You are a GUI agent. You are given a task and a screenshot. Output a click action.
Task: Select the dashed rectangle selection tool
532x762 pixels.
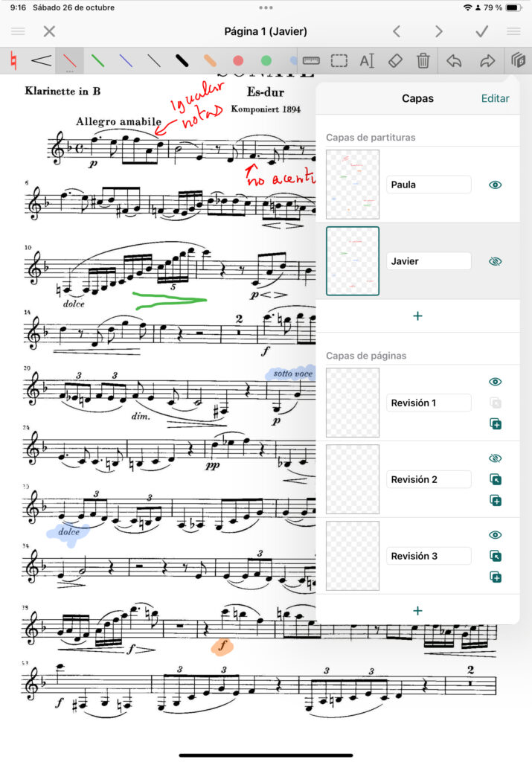pyautogui.click(x=339, y=61)
